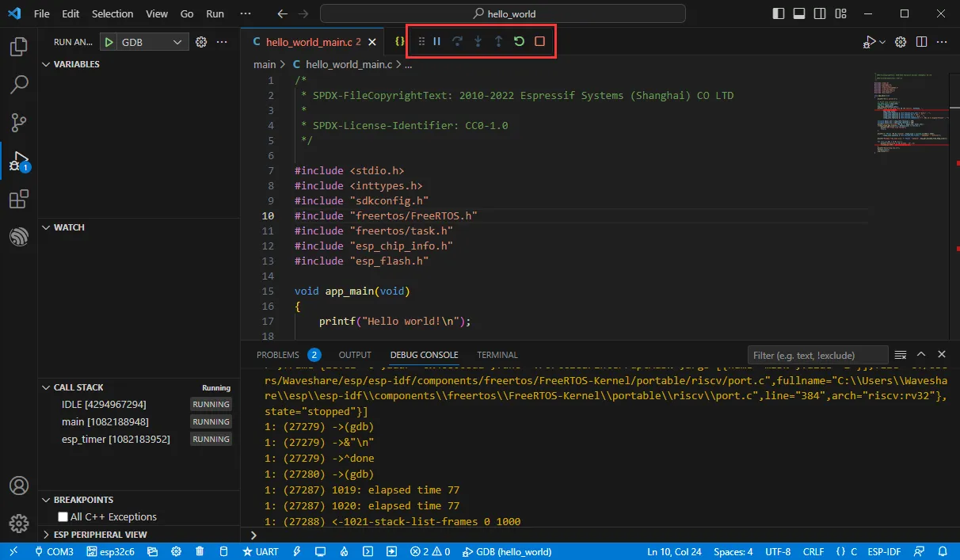Screen dimensions: 960x560
Task: Switch to the TERMINAL tab
Action: pyautogui.click(x=497, y=355)
